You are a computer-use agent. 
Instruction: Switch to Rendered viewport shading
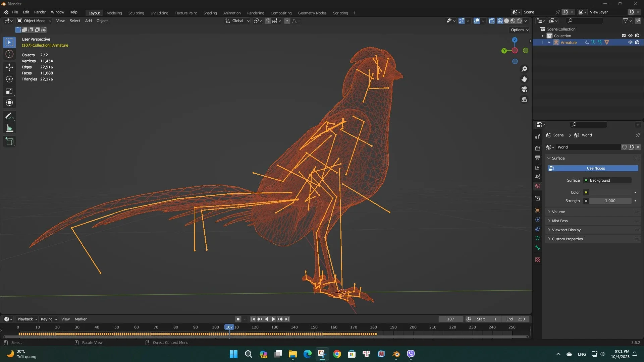[x=519, y=21]
